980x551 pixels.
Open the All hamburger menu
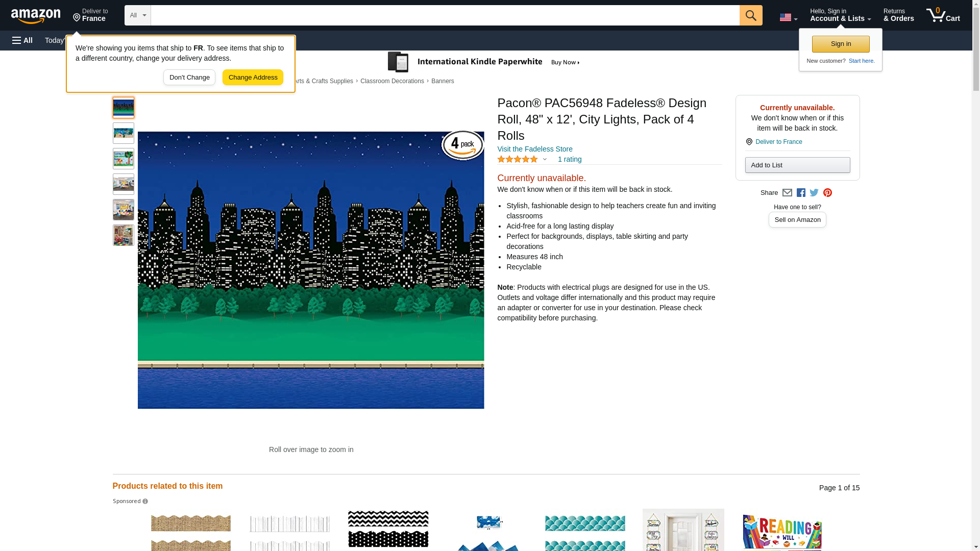tap(22, 40)
